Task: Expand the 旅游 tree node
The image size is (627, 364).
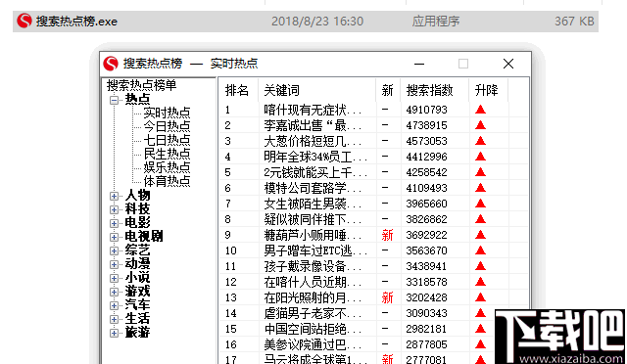Action: 114,333
